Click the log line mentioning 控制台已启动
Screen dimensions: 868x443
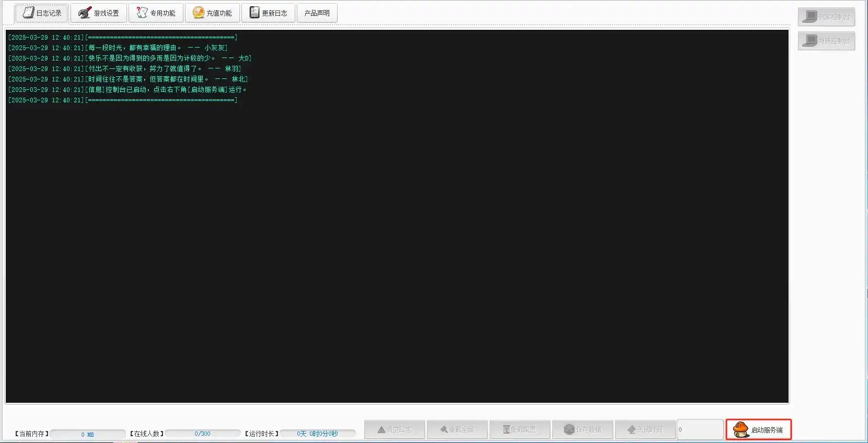click(x=166, y=90)
